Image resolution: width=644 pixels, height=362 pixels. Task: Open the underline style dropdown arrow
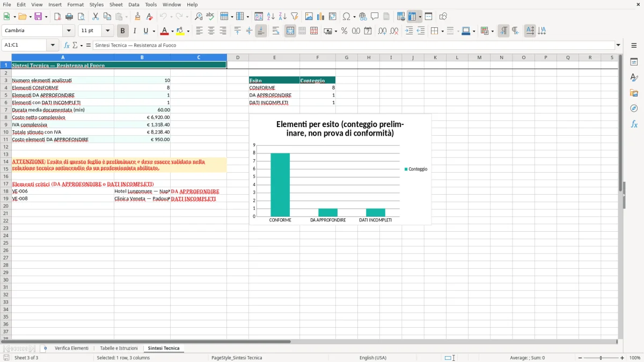click(x=153, y=32)
